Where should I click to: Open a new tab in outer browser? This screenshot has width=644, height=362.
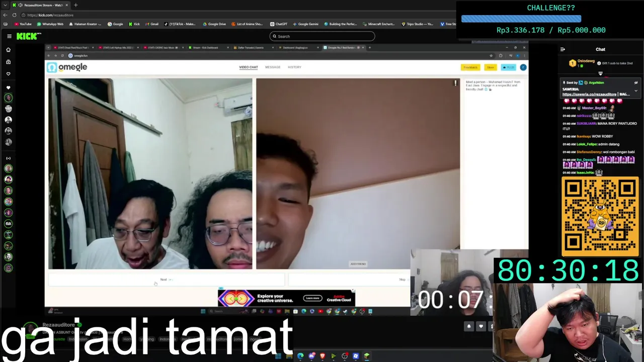coord(75,5)
